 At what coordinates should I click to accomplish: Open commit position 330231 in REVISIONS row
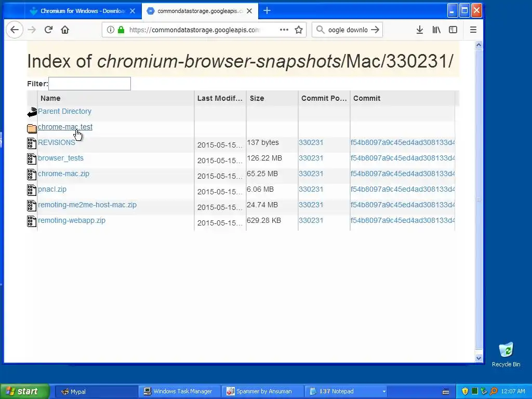coord(311,142)
